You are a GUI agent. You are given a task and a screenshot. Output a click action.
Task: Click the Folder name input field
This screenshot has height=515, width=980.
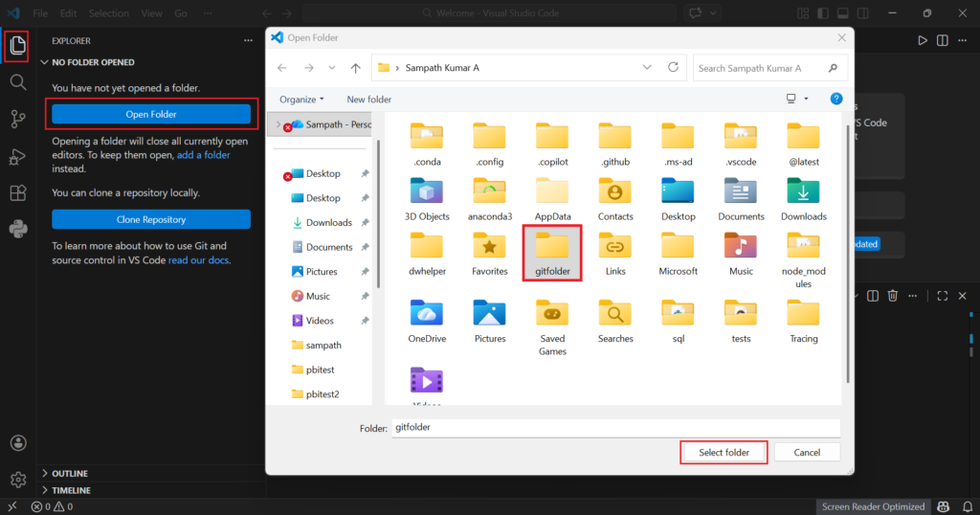612,428
